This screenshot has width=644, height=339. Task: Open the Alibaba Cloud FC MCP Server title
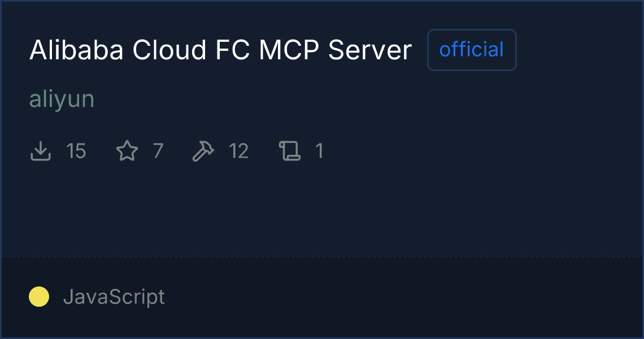click(x=220, y=50)
